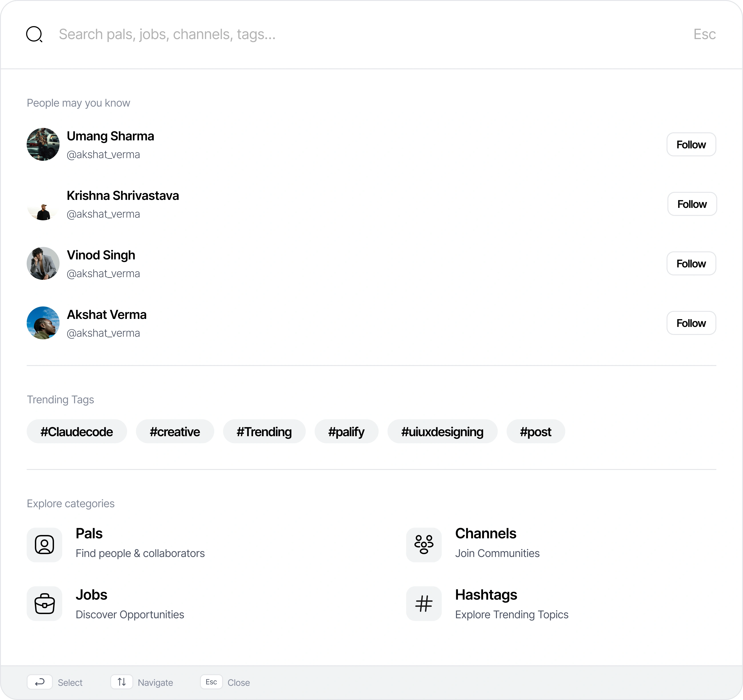Viewport: 743px width, 700px height.
Task: Select the #palify tag
Action: point(346,432)
